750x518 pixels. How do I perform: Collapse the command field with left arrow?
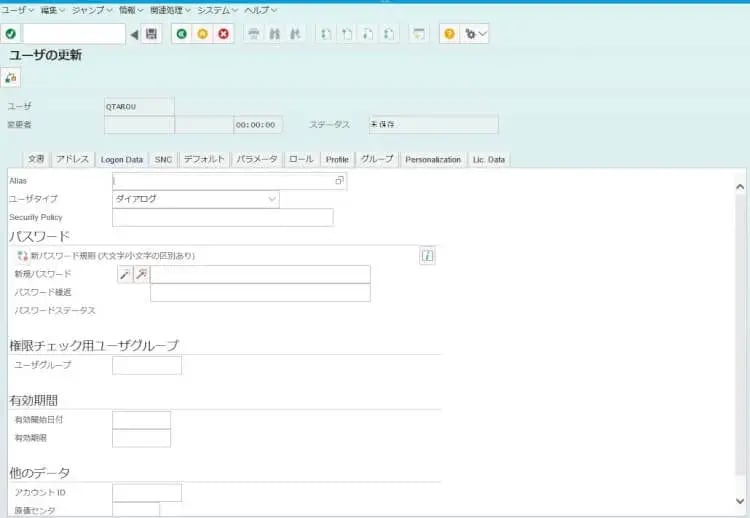tap(134, 34)
